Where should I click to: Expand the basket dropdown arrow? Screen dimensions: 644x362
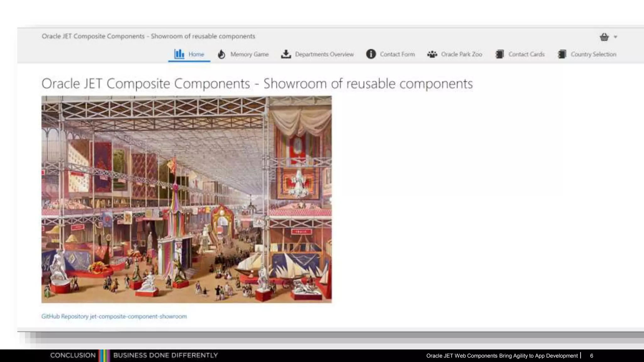pyautogui.click(x=615, y=37)
